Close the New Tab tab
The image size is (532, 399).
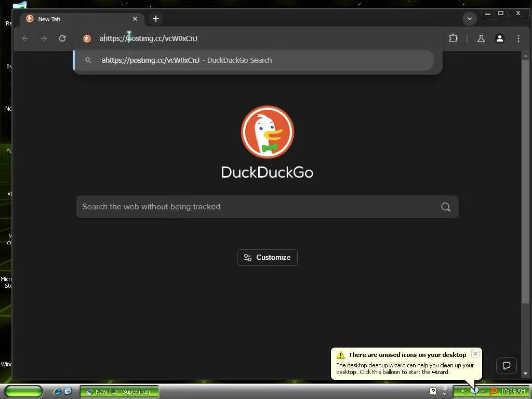click(x=135, y=19)
